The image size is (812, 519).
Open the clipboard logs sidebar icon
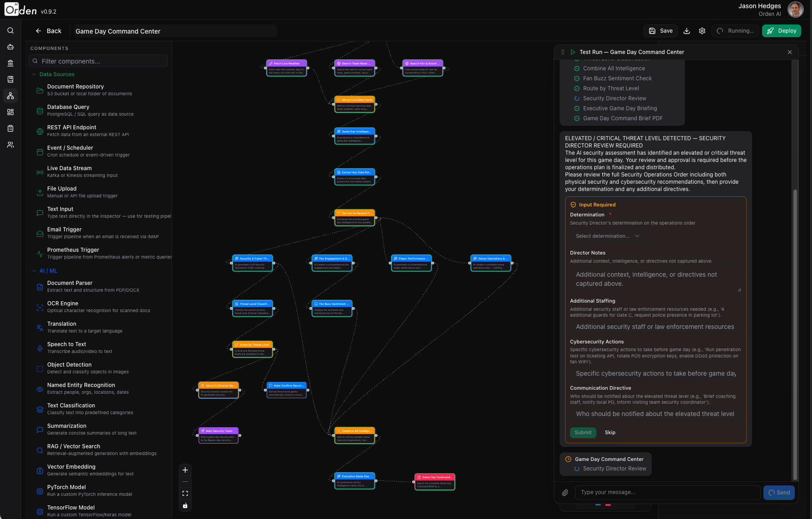[10, 128]
